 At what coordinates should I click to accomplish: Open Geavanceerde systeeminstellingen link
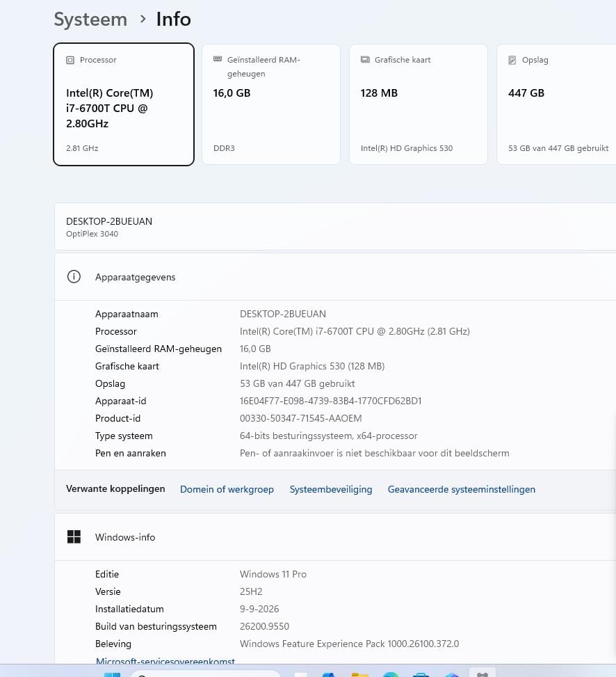[x=462, y=489]
